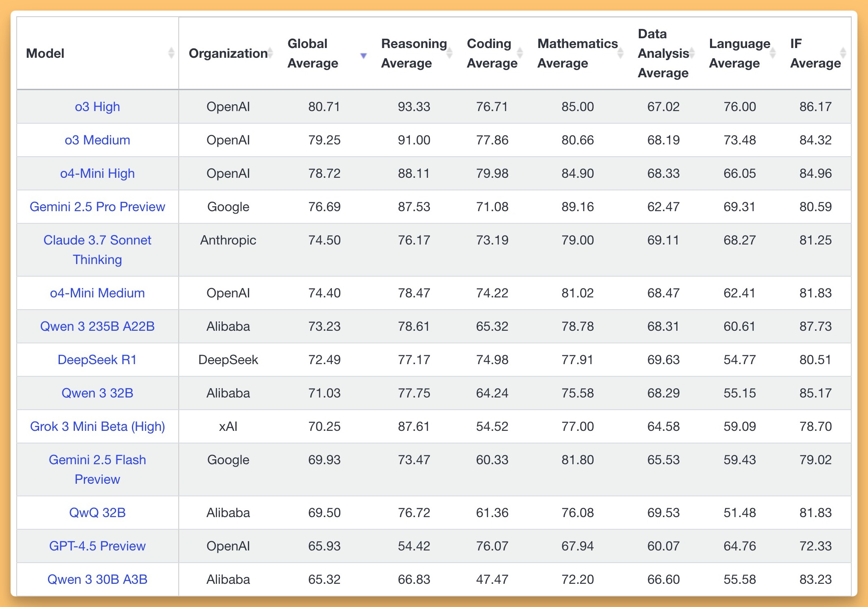Open the DeepSeek R1 model link
The image size is (868, 607).
pyautogui.click(x=97, y=360)
